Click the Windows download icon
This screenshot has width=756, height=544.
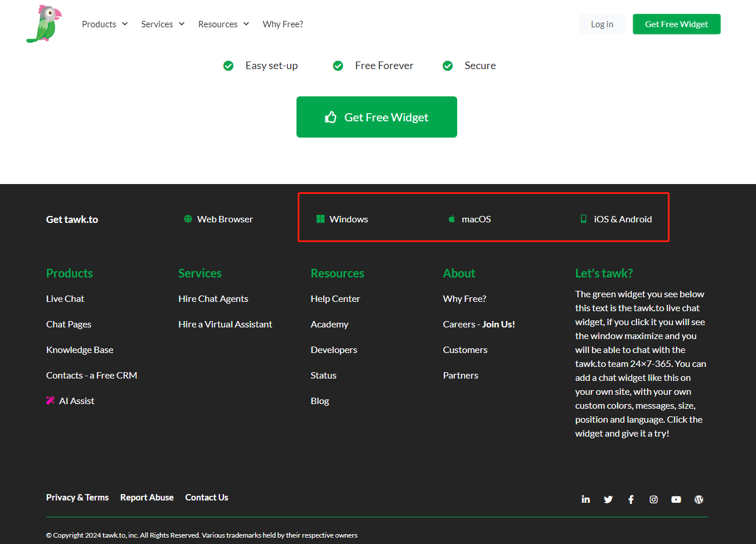[x=320, y=219]
